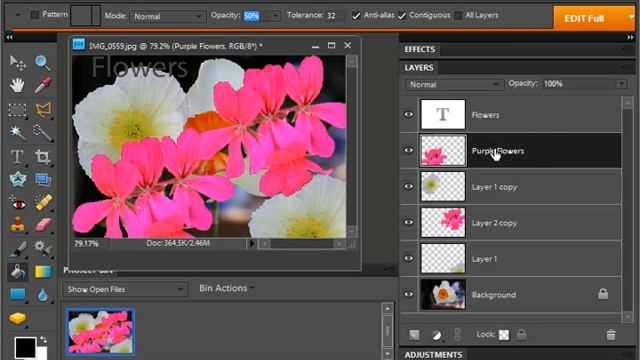Click the link layers chain icon
Screen dimensions: 640x360
[x=458, y=335]
